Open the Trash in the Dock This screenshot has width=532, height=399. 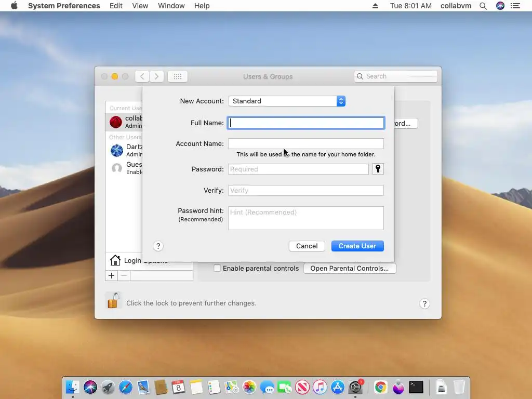click(459, 387)
